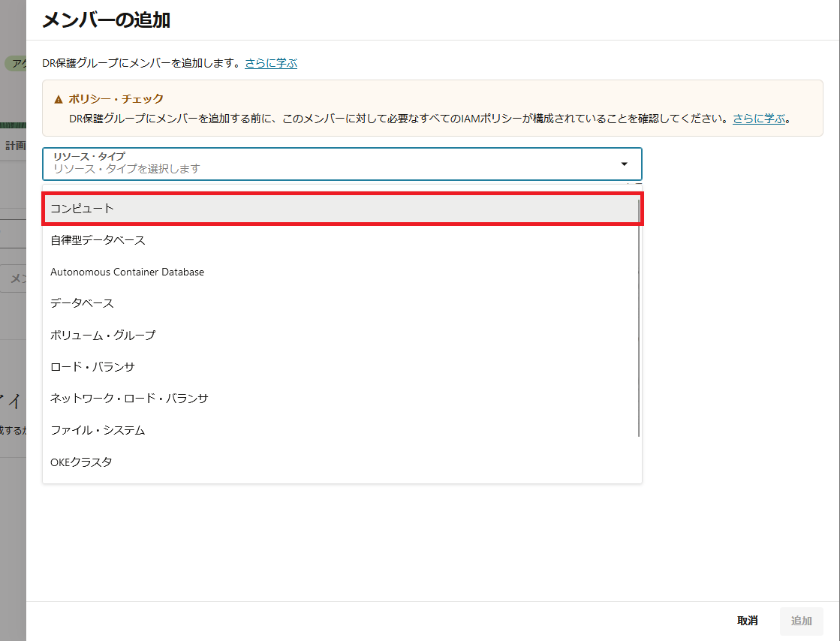This screenshot has width=840, height=641.
Task: Switch to the 計画 tab behind panel
Action: coord(14,146)
